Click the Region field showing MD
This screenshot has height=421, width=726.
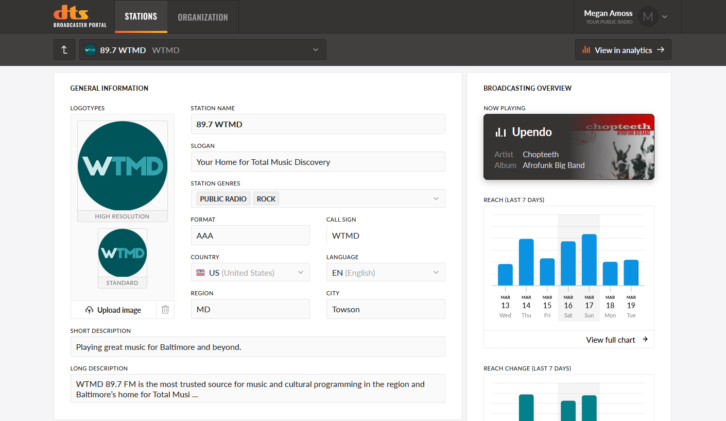[x=250, y=309]
